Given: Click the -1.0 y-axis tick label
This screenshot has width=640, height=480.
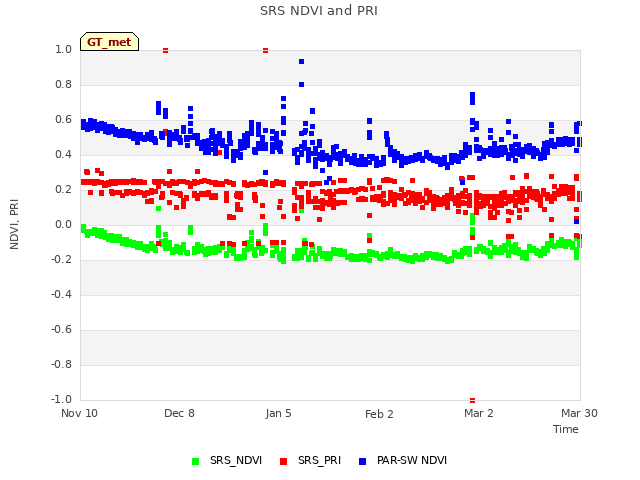Looking at the screenshot, I should pyautogui.click(x=61, y=399).
